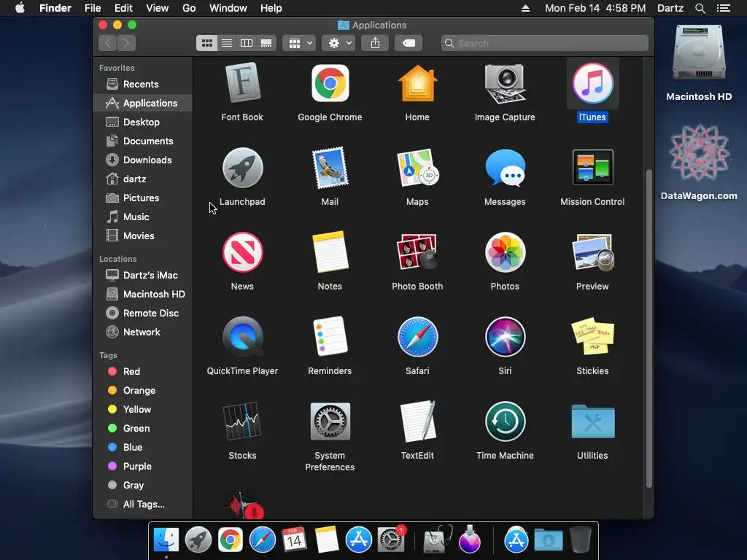Show All Tags in sidebar
The image size is (747, 560).
[x=142, y=505]
